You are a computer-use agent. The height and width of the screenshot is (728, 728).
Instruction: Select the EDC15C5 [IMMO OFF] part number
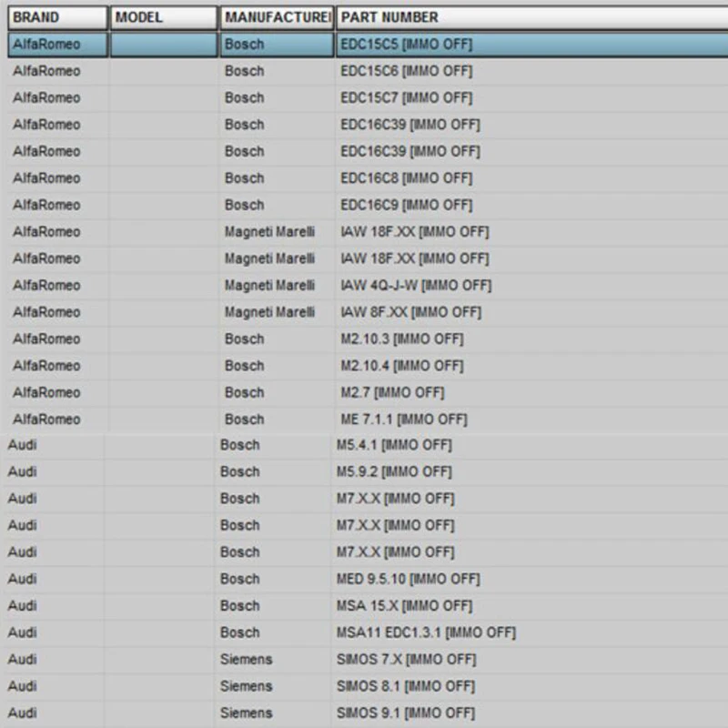(x=406, y=45)
